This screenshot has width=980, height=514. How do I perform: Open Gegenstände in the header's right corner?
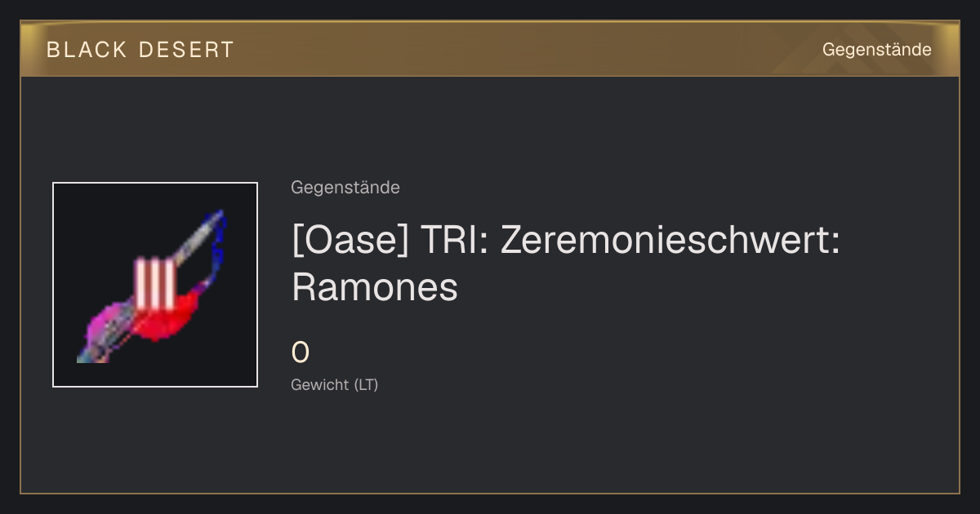[x=876, y=50]
